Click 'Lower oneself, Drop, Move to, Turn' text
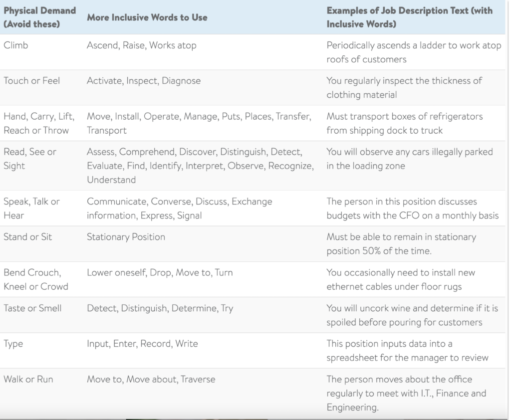Image resolution: width=511 pixels, height=420 pixels. point(160,272)
